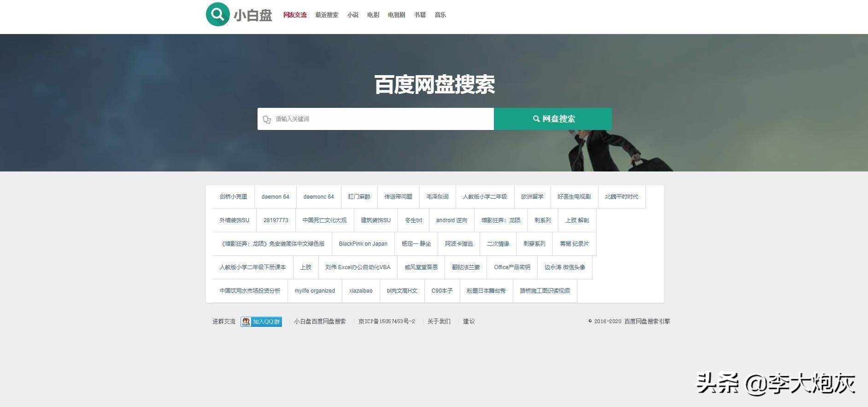Click the Office产品密钥 tag
868x407 pixels.
point(512,267)
